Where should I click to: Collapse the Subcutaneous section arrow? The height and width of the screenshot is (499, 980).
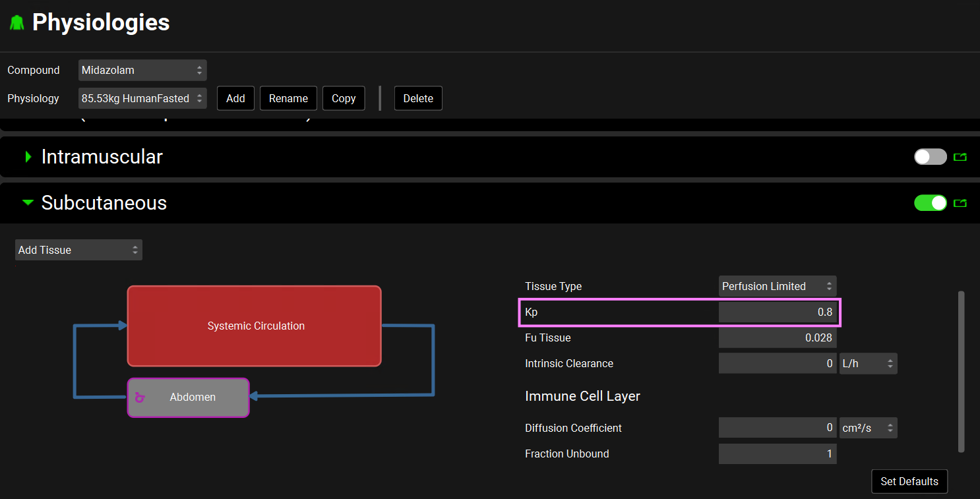(28, 203)
